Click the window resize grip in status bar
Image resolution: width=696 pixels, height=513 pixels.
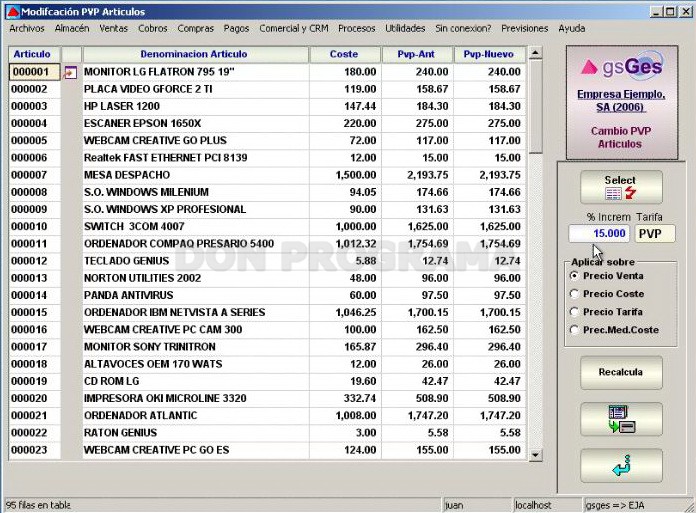[x=689, y=506]
